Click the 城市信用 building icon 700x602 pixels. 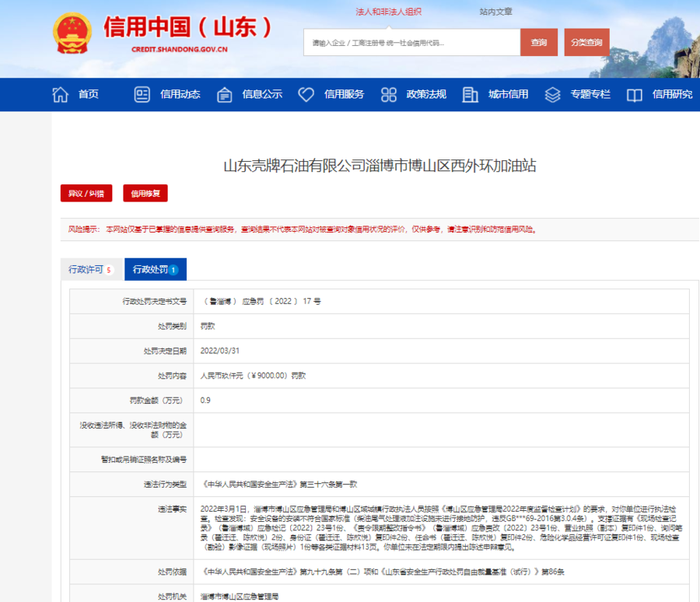click(470, 95)
